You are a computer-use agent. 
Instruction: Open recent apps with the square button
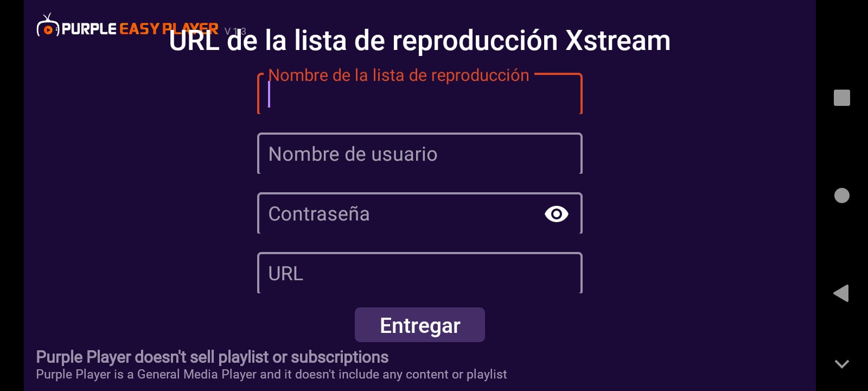pyautogui.click(x=842, y=98)
